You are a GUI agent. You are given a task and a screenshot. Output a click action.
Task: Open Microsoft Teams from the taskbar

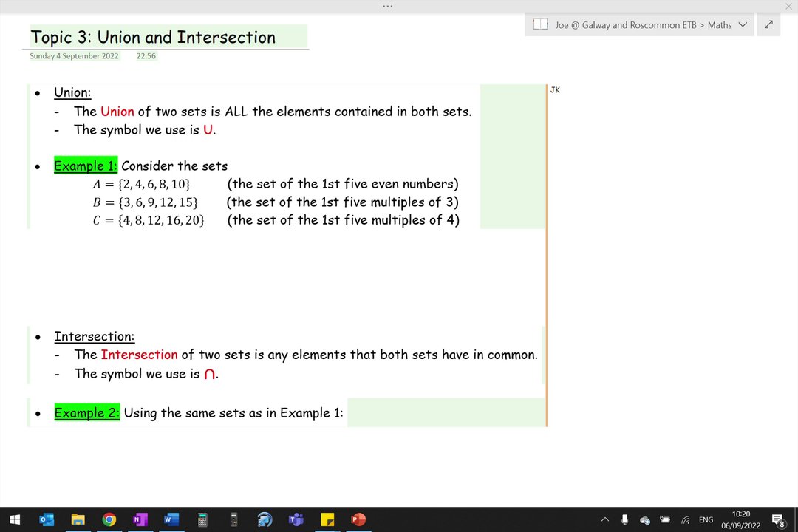296,519
